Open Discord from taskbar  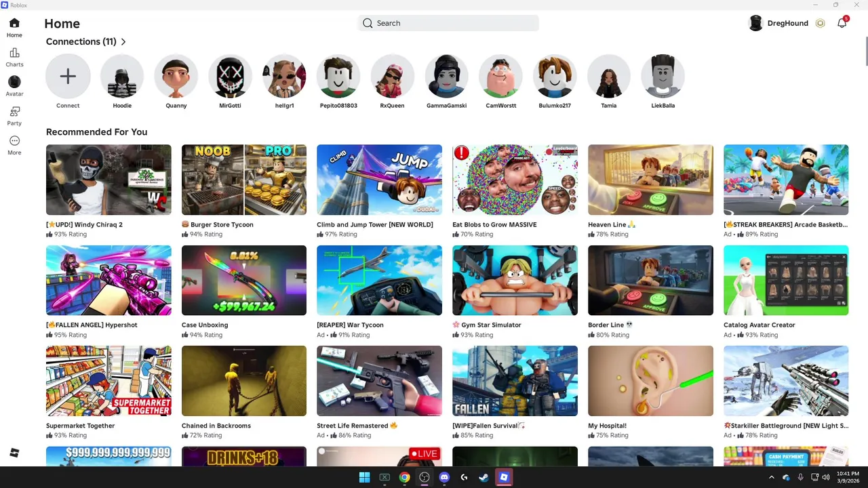click(x=444, y=477)
